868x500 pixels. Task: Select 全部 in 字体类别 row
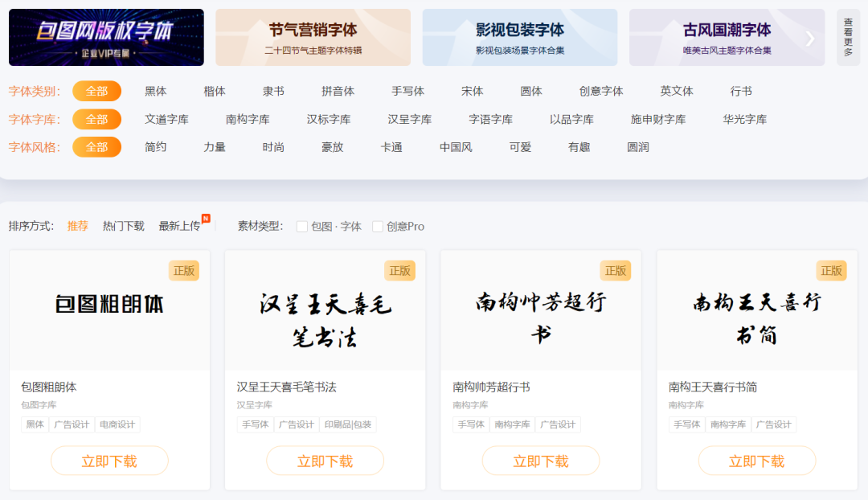(x=97, y=92)
